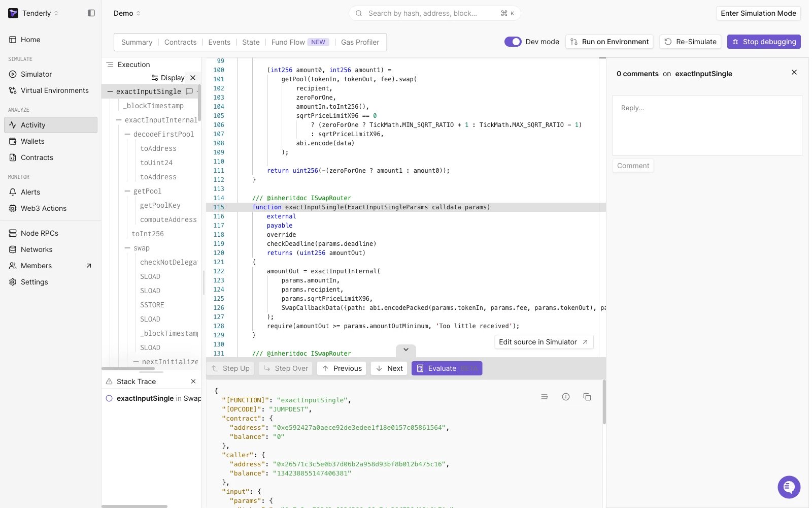Open the support chat bubble
Screen dimensions: 812x508
point(789,487)
